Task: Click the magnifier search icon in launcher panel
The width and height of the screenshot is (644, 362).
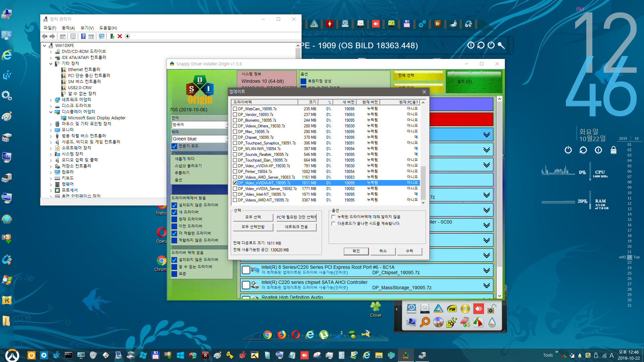Action: [425, 322]
